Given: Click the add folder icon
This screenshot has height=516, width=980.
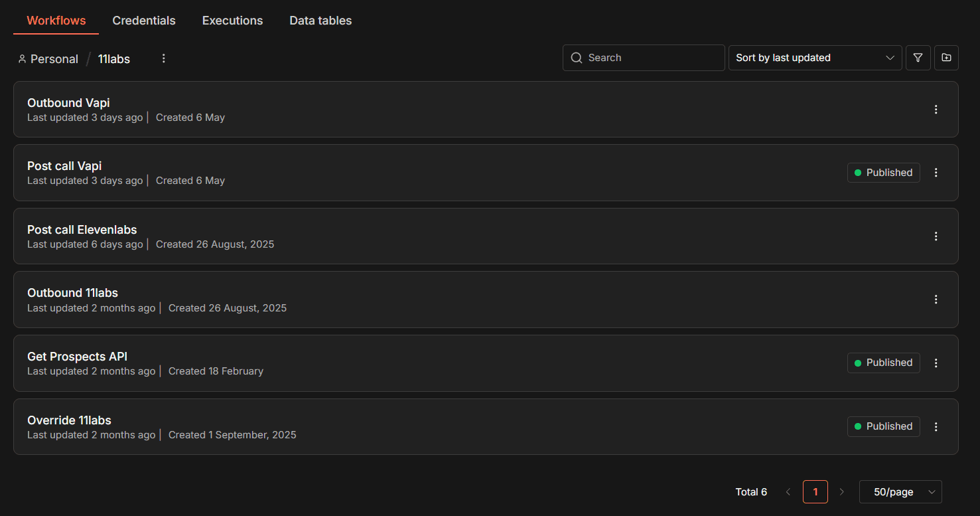Looking at the screenshot, I should point(946,58).
